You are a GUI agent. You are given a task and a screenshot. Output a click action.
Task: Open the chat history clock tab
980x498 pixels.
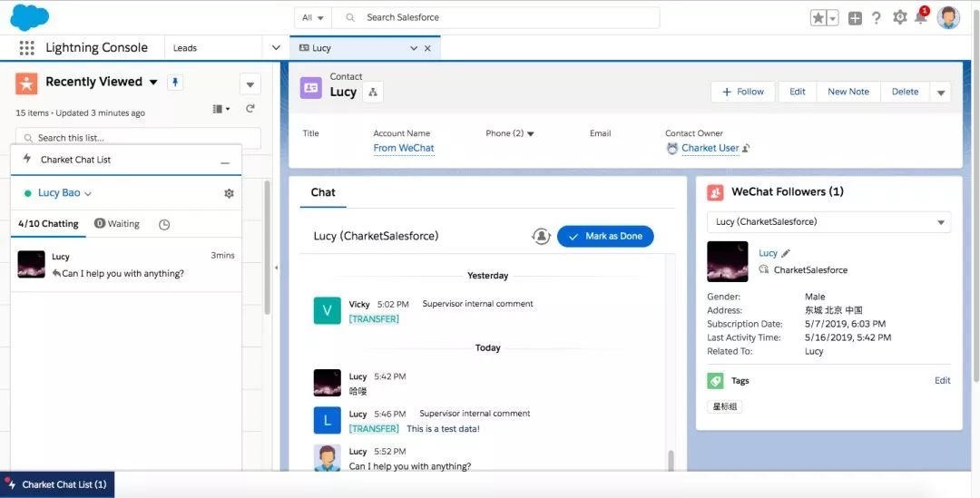(164, 224)
